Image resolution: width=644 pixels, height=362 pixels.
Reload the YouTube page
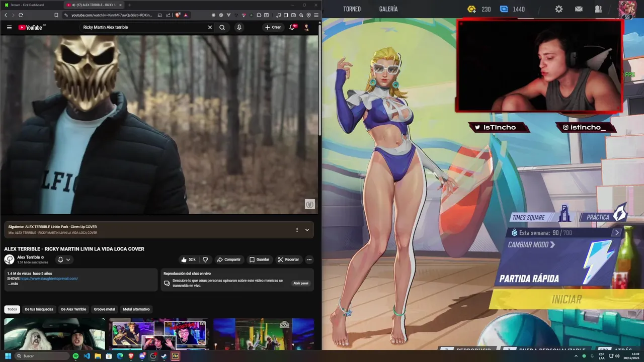[x=21, y=15]
